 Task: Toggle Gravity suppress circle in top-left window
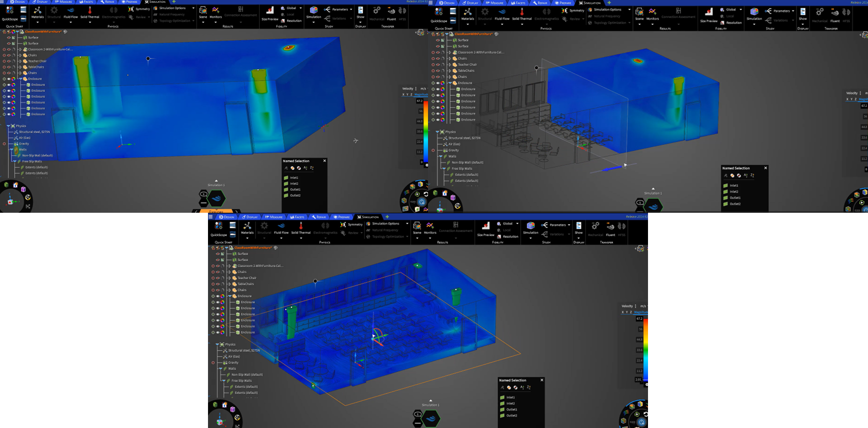pyautogui.click(x=4, y=144)
